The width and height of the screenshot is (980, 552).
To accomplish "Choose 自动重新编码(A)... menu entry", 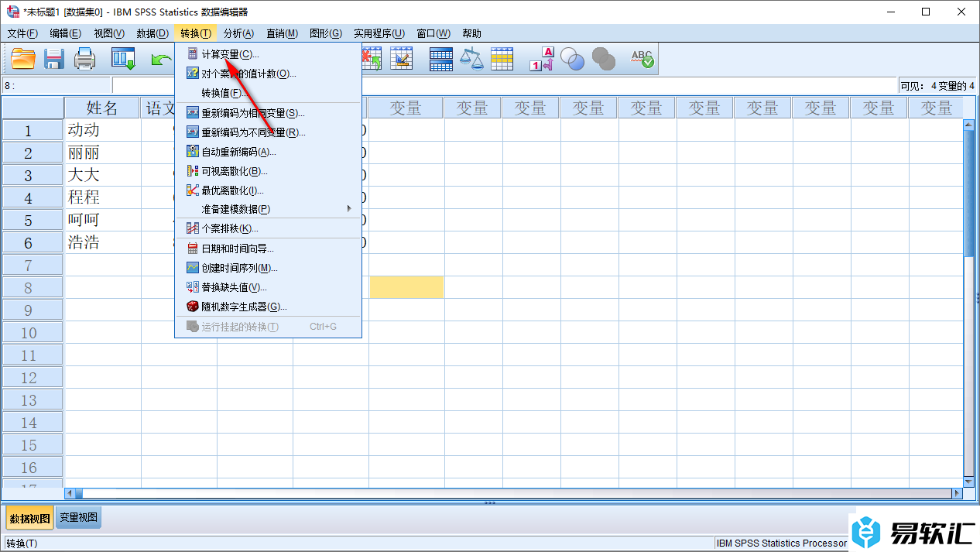I will point(268,152).
